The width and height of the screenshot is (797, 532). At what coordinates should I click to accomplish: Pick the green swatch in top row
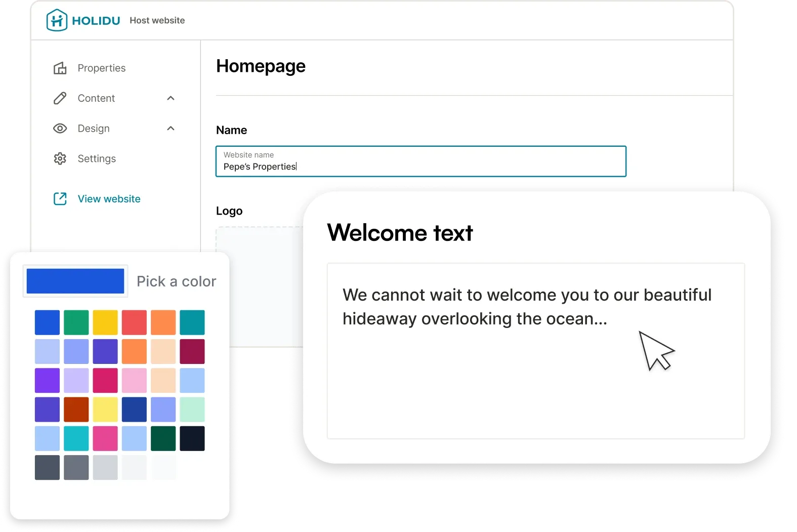[x=76, y=322]
